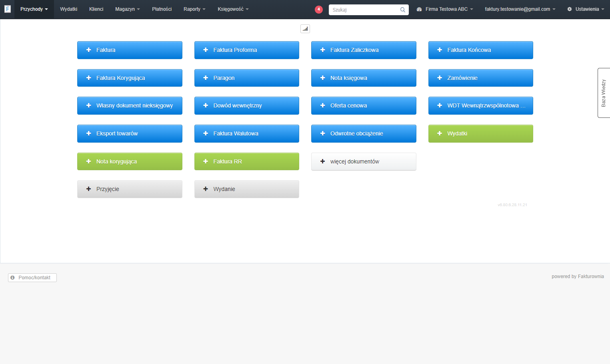Open the Ustawienia settings menu
Viewport: 610px width, 364px height.
pyautogui.click(x=586, y=9)
